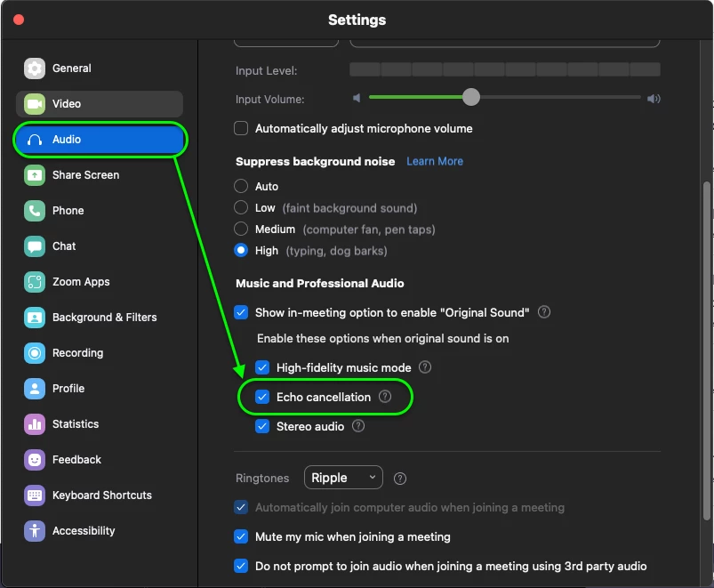Click the "Input Volume:" label

coord(270,100)
